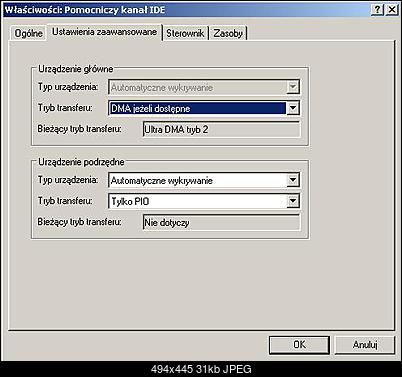The height and width of the screenshot is (377, 402).
Task: Open the Sterownik tab
Action: click(185, 33)
